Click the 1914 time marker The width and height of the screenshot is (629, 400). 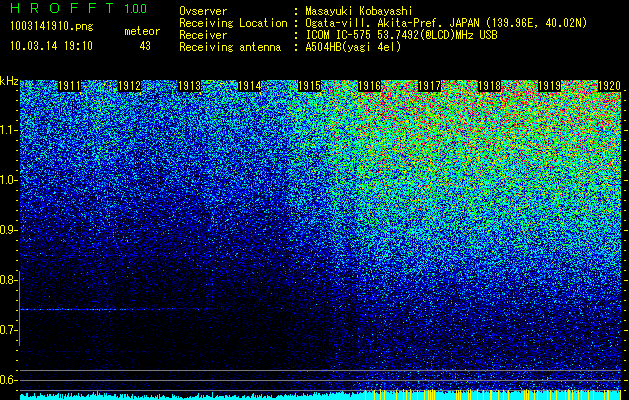pyautogui.click(x=250, y=86)
